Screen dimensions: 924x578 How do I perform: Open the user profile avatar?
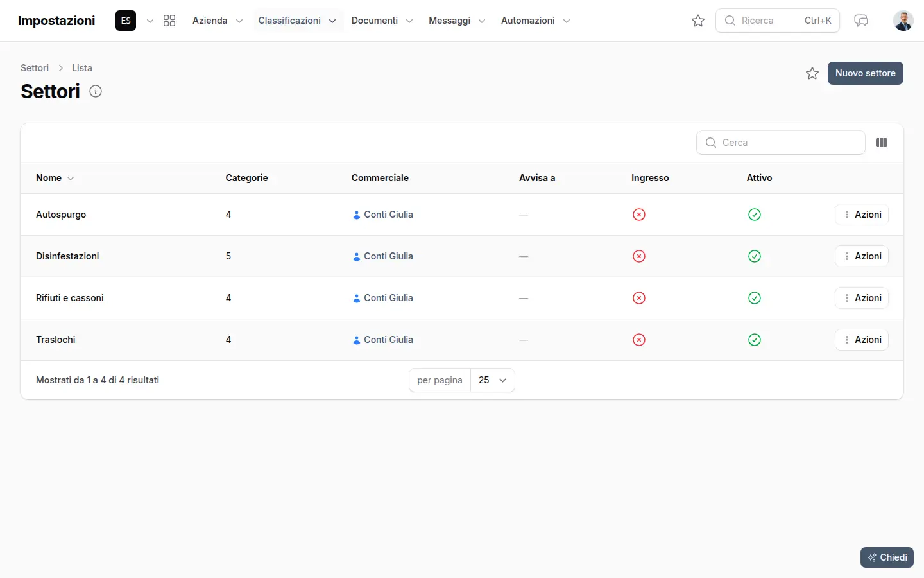tap(903, 21)
